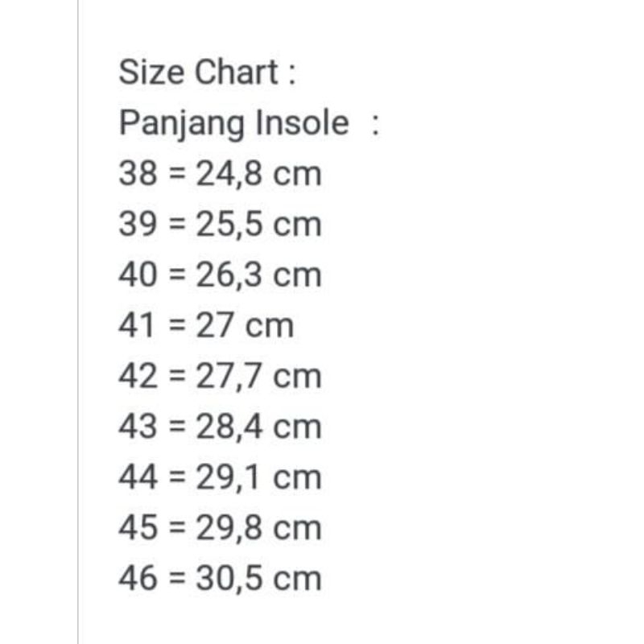Click the 29,8 cm measurement value
Image resolution: width=644 pixels, height=644 pixels.
point(258,529)
